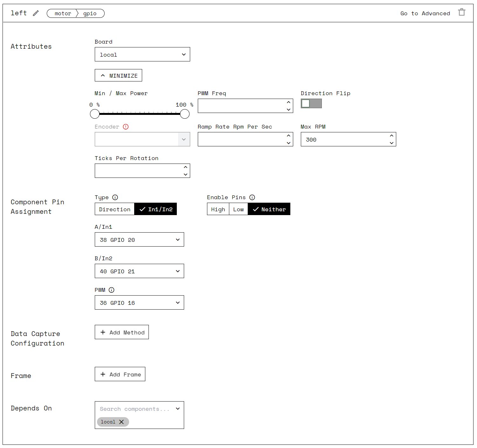
Task: Click inside the Max RPM field
Action: point(337,139)
